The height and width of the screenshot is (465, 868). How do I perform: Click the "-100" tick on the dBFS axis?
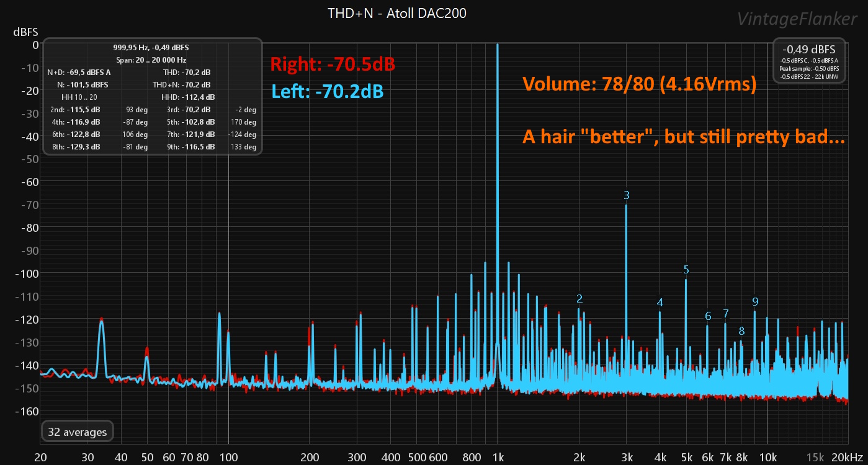click(x=27, y=273)
